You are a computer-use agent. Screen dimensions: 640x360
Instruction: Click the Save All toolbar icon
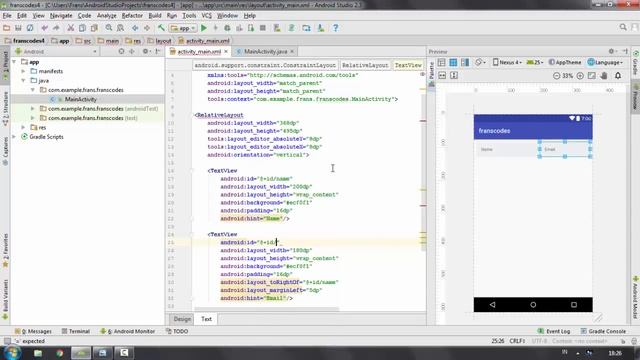tap(18, 28)
